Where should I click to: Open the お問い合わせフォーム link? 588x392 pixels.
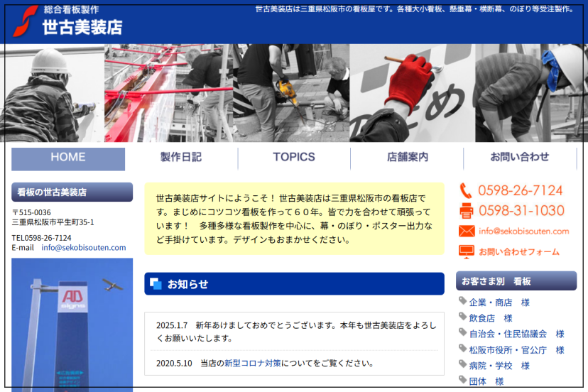518,251
